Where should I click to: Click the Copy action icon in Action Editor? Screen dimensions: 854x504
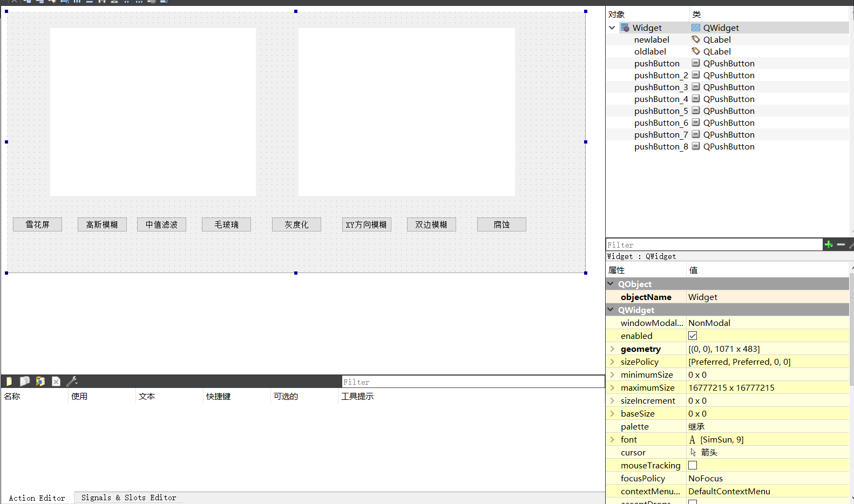coord(25,382)
